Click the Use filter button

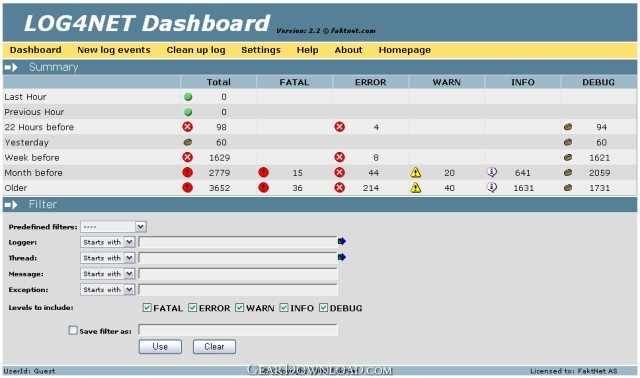160,347
